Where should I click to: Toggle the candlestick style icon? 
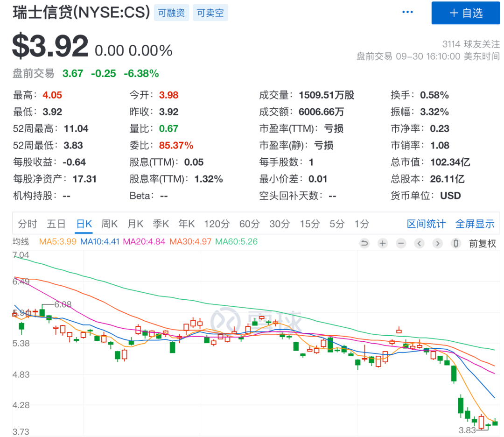(x=456, y=243)
